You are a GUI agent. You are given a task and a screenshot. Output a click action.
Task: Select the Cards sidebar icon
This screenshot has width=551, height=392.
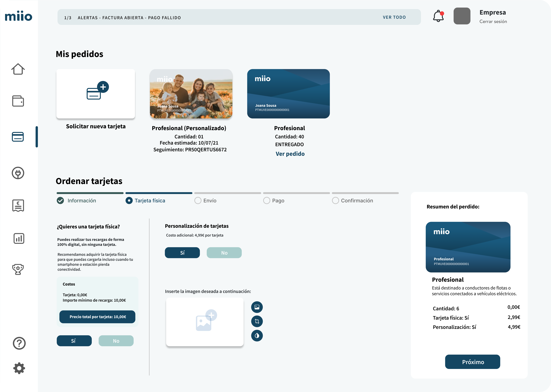[x=18, y=137]
